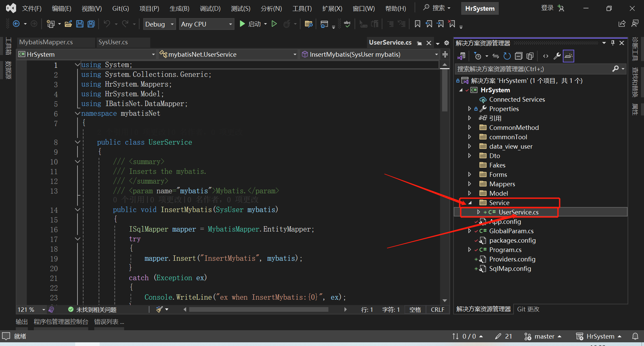
Task: Open the Git(G) menu
Action: tap(120, 8)
